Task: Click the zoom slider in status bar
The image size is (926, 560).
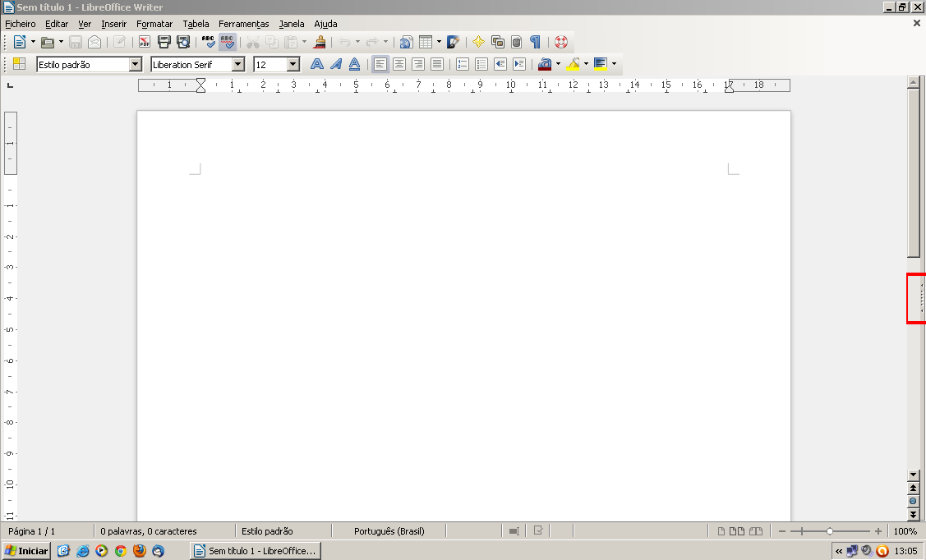Action: (x=830, y=531)
